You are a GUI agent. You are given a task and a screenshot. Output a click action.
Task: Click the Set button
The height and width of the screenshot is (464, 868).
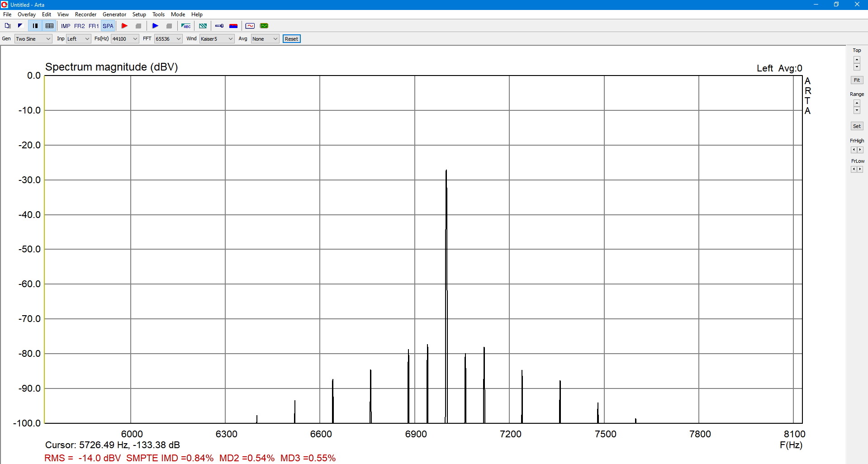tap(857, 126)
